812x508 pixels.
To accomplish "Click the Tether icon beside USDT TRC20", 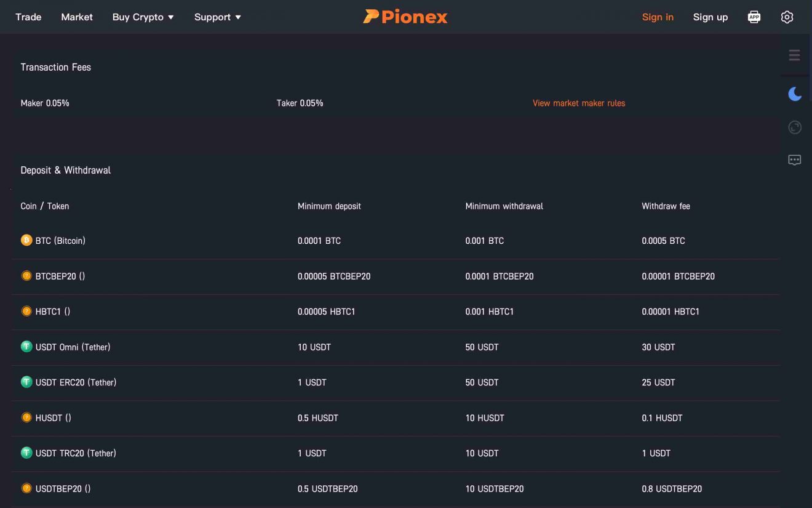I will pyautogui.click(x=26, y=453).
